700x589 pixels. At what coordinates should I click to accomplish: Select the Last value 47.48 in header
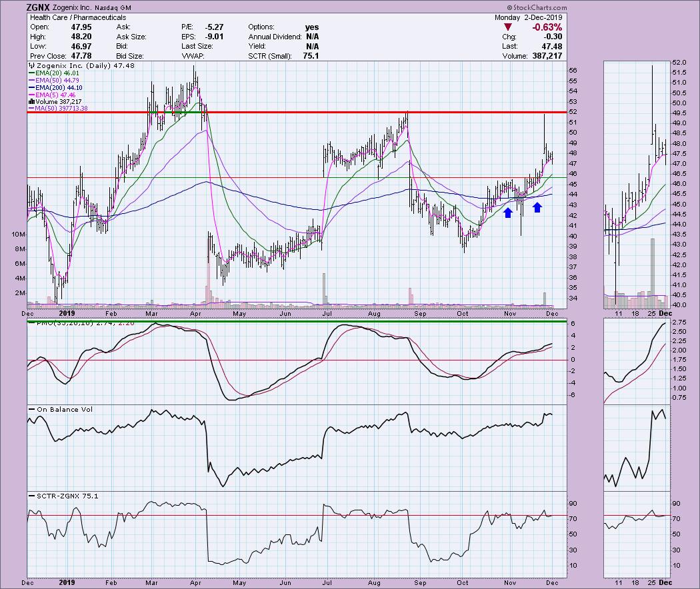[x=552, y=47]
